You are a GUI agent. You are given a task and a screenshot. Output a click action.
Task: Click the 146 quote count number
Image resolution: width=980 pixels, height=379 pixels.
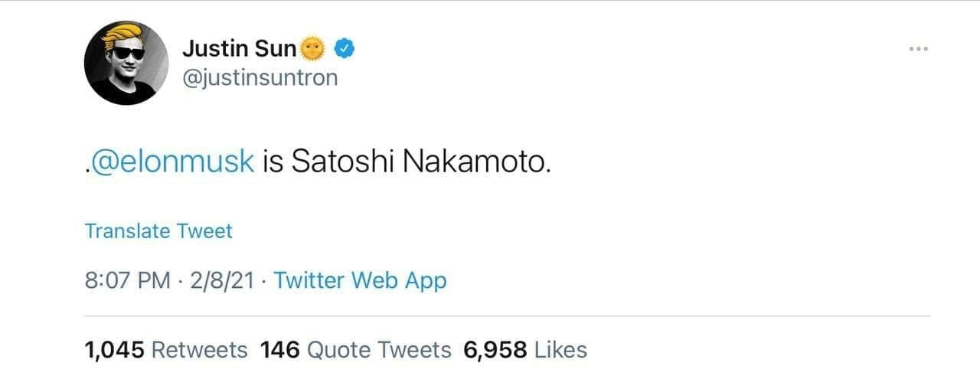click(279, 350)
